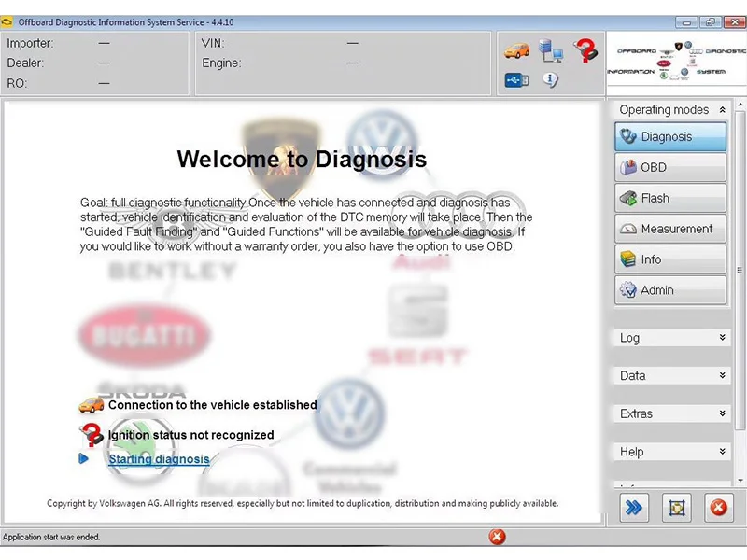Screen dimensions: 747x560
Task: Minimize the ODIS Service window
Action: tap(686, 22)
